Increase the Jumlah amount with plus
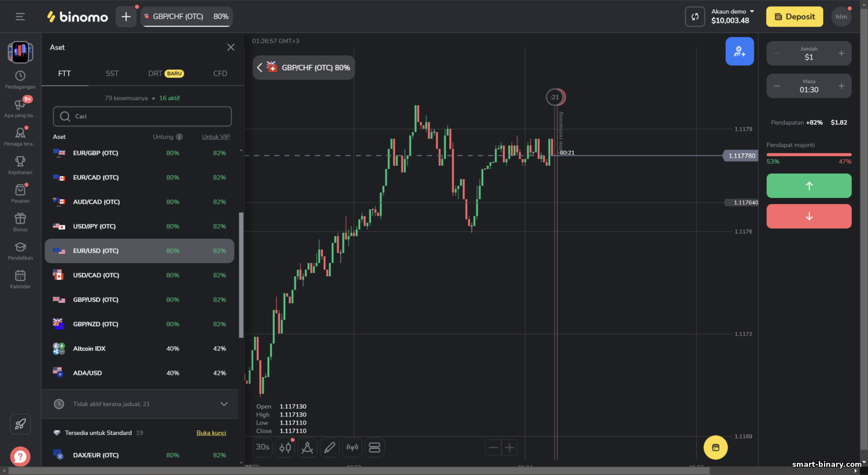Viewport: 868px width, 475px height. pos(841,53)
